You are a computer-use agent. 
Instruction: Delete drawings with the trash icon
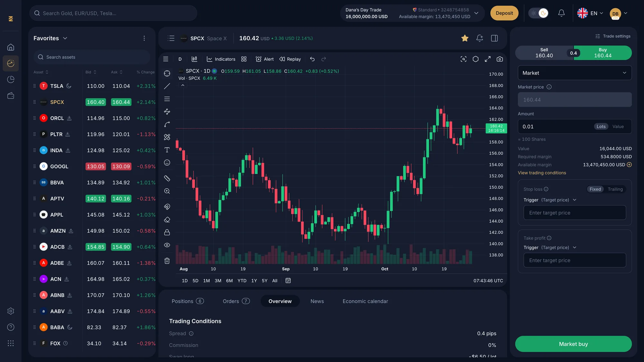[x=167, y=261]
